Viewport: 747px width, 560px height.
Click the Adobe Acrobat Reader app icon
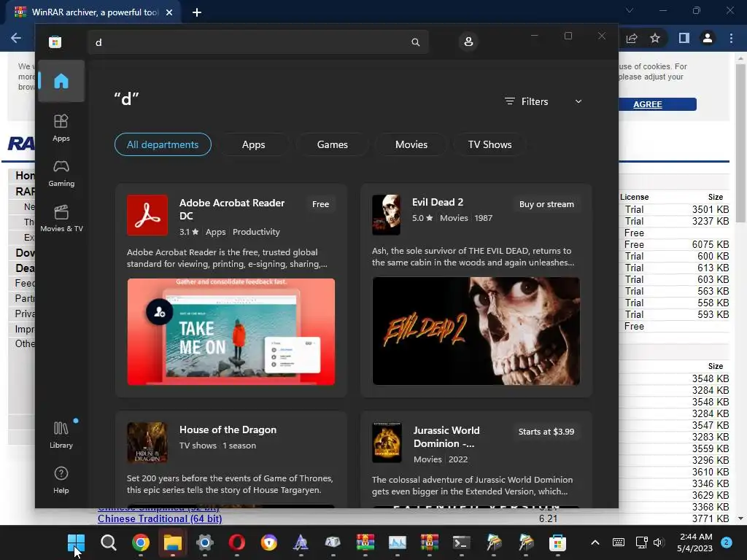147,215
